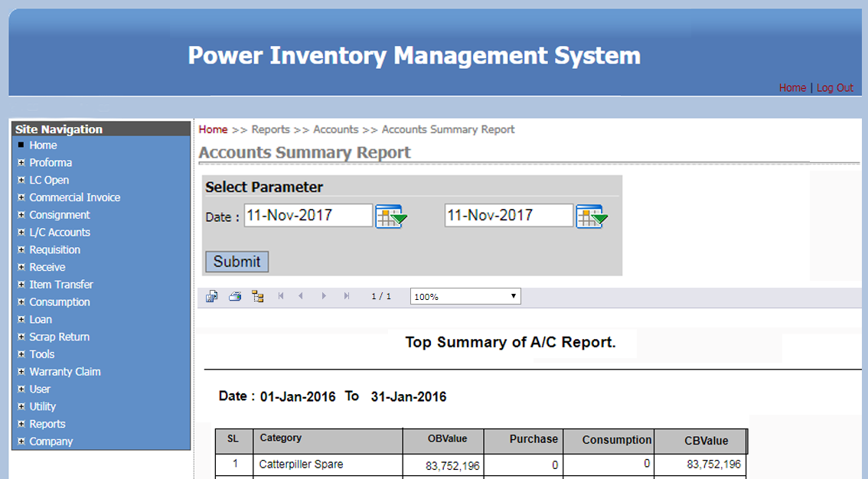Click the print report icon
868x479 pixels.
click(235, 296)
